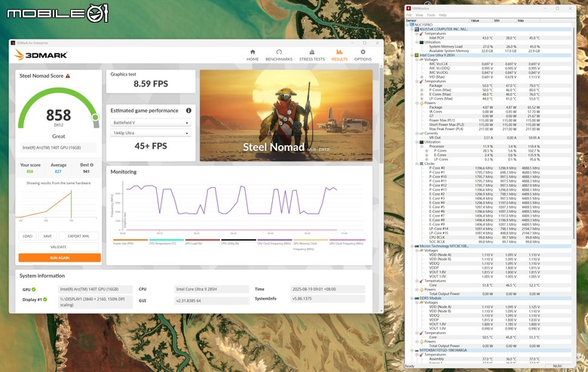Click the Value column header in HWMonitor
The image size is (588, 372).
point(482,20)
